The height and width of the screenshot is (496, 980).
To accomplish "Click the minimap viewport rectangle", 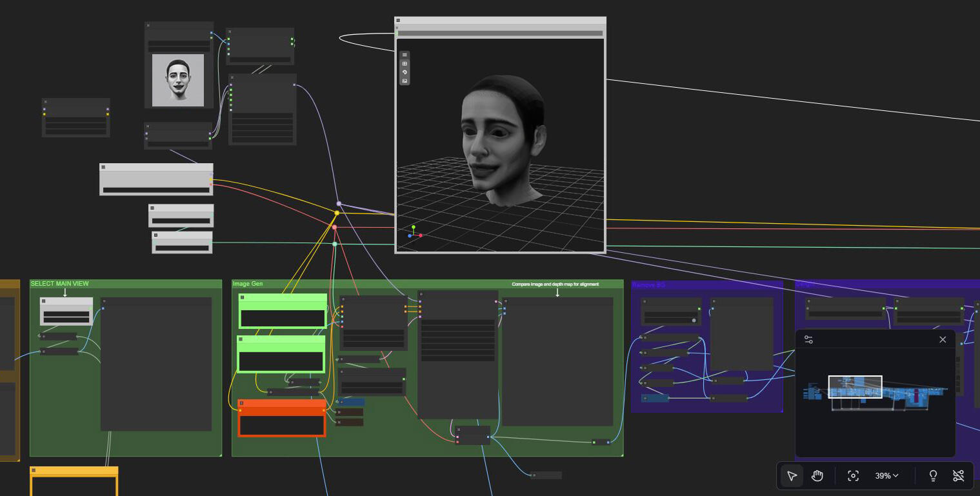I will tap(855, 387).
